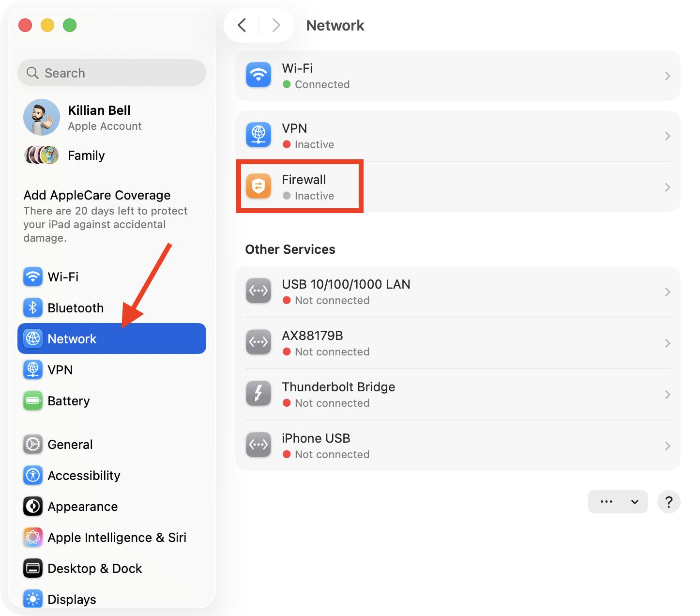Screen dimensions: 700x616
Task: Navigate back with the back arrow
Action: tap(242, 25)
